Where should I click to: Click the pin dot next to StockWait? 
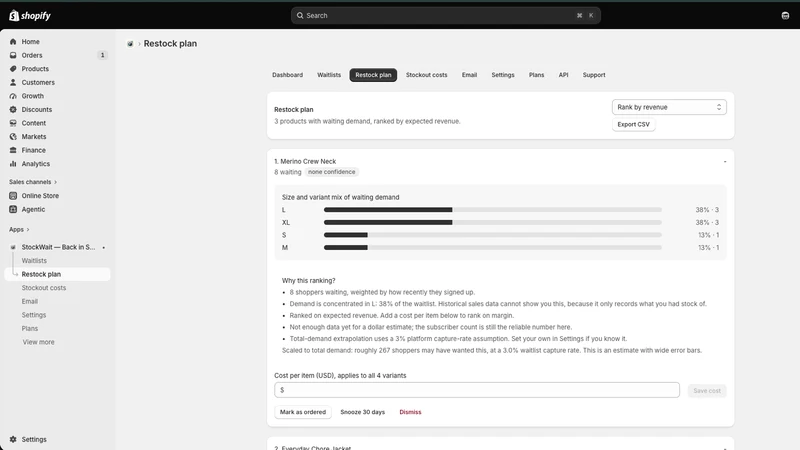pyautogui.click(x=104, y=247)
